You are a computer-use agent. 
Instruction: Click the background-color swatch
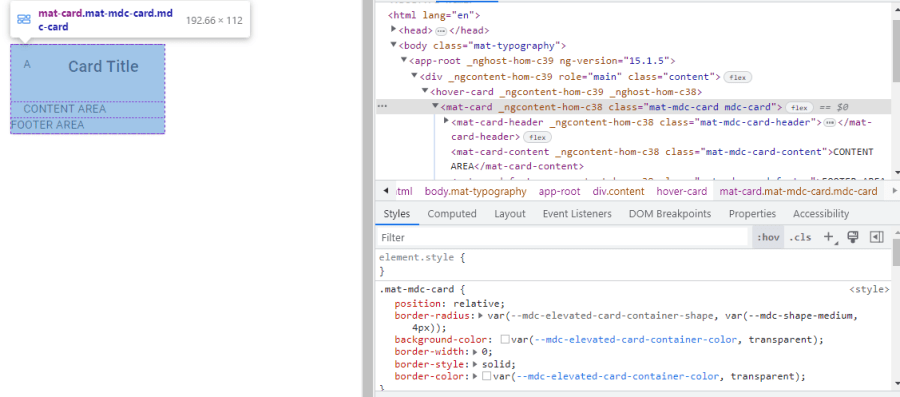(x=505, y=340)
